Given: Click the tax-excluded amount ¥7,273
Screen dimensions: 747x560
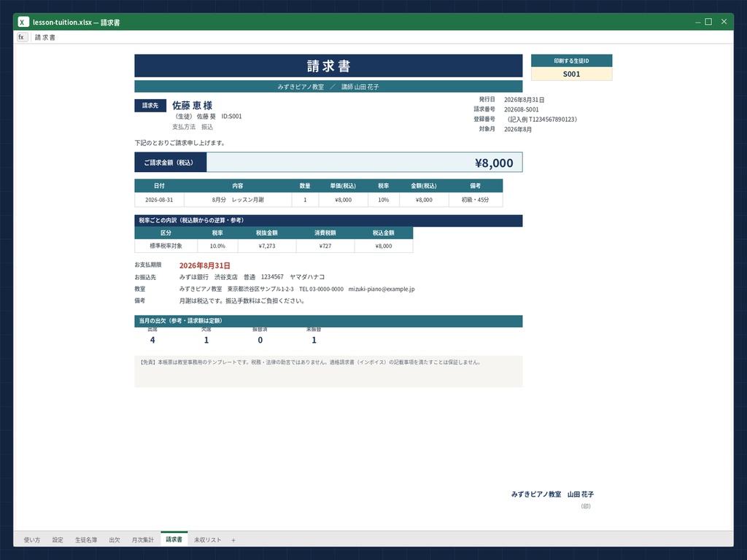Looking at the screenshot, I should (x=267, y=246).
